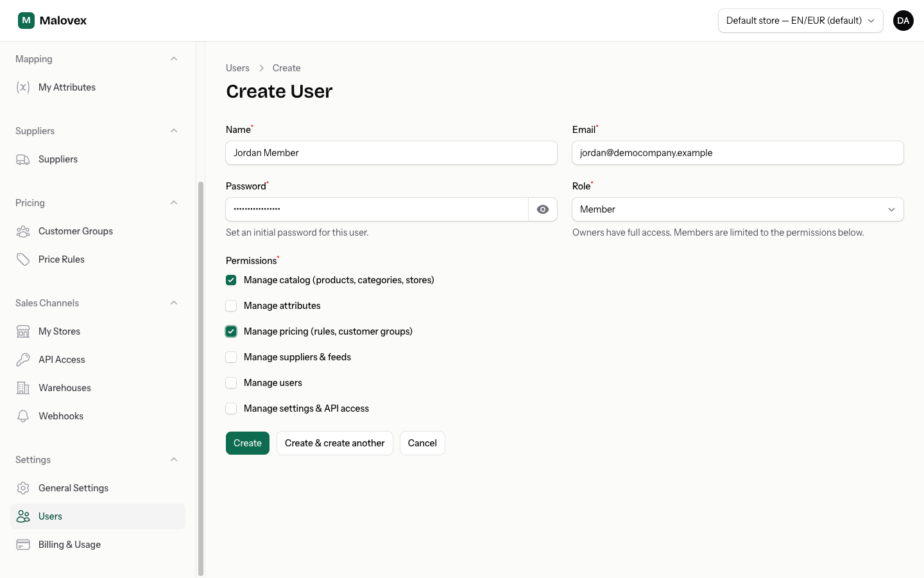Image resolution: width=924 pixels, height=578 pixels.
Task: Click the Suppliers item label in sidebar
Action: pyautogui.click(x=58, y=159)
